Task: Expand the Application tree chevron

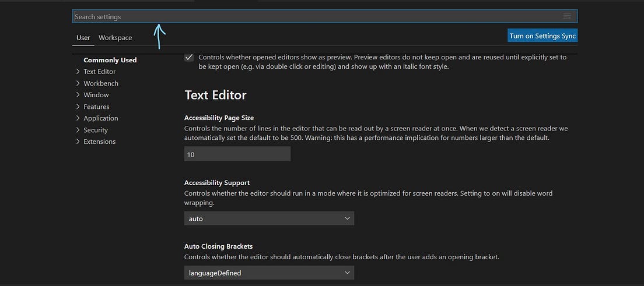Action: point(78,118)
